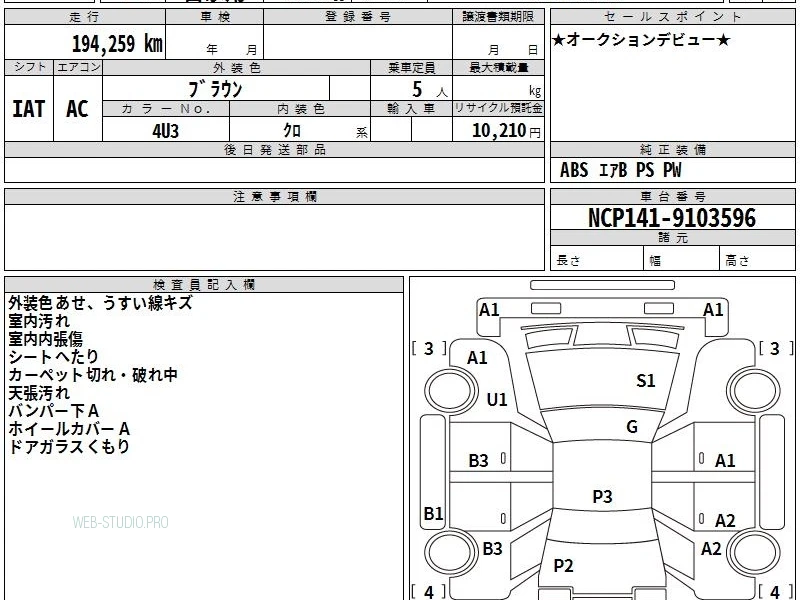800x600 pixels.
Task: Select chassis number NCP141-9103596
Action: pyautogui.click(x=672, y=218)
